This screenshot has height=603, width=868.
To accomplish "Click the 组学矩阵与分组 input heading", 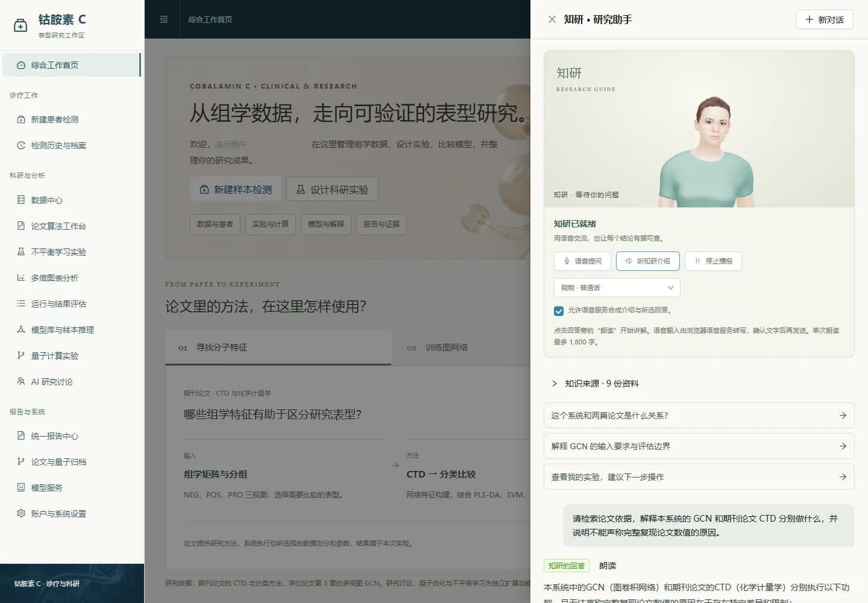I will point(215,475).
